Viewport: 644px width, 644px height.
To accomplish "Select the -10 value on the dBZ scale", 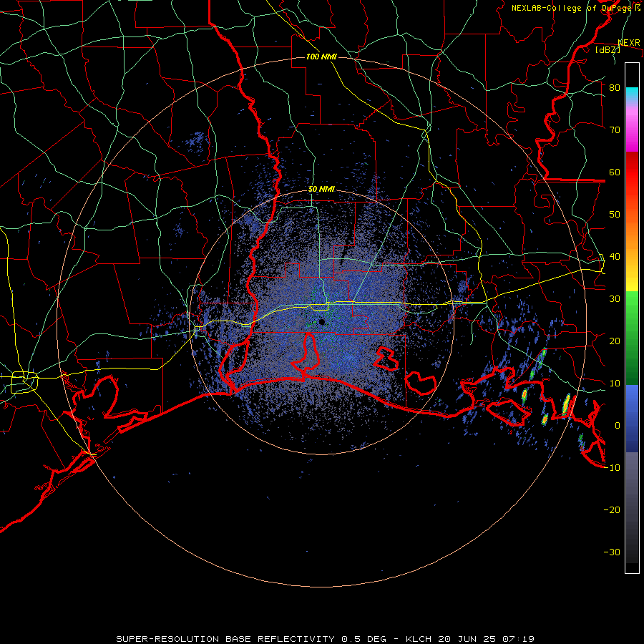I will tap(612, 468).
